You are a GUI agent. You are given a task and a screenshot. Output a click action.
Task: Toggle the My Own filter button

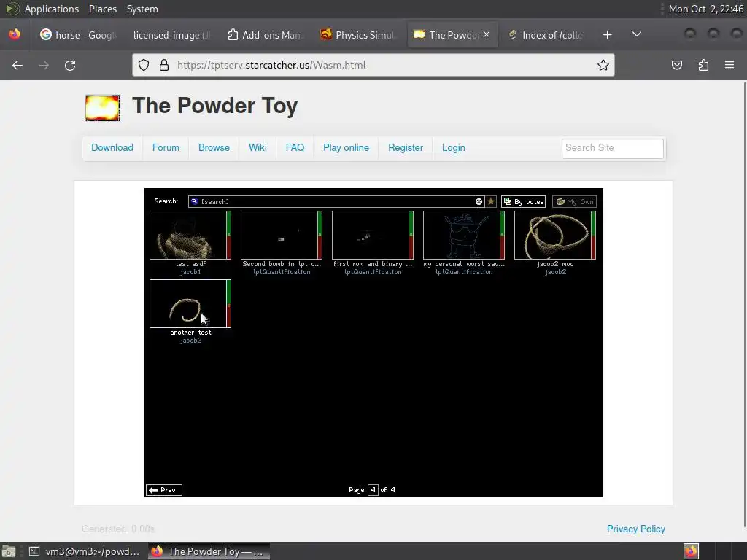click(575, 201)
